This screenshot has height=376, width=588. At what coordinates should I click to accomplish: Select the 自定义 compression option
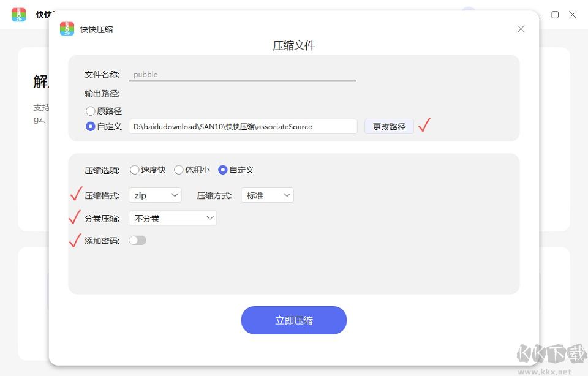[222, 170]
